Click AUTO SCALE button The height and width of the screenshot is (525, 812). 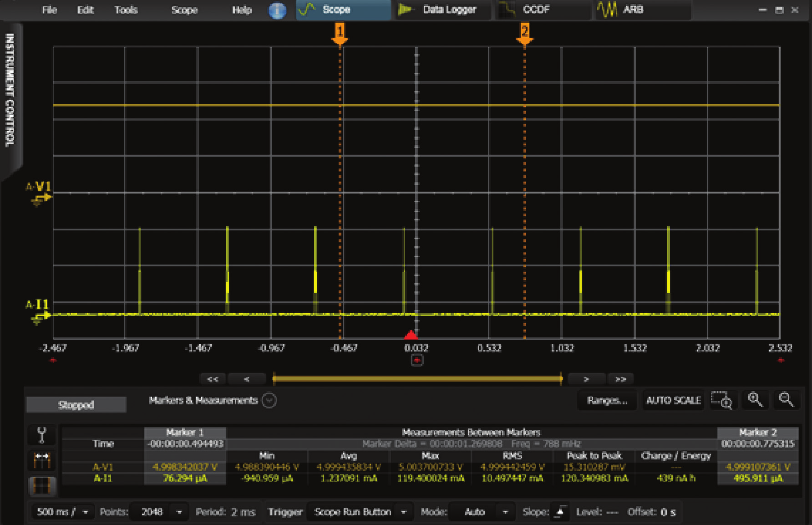click(673, 401)
